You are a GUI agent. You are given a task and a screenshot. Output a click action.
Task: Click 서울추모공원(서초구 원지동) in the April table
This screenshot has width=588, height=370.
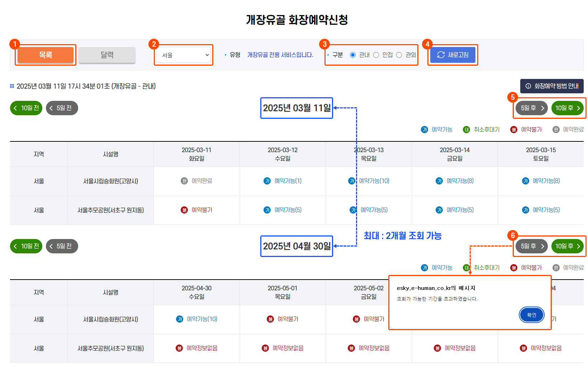110,348
